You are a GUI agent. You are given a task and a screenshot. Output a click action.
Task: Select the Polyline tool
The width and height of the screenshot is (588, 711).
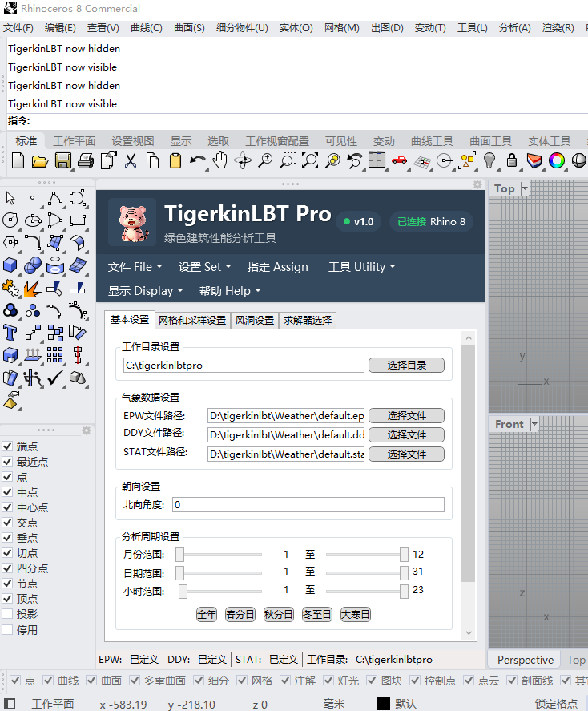pos(55,197)
